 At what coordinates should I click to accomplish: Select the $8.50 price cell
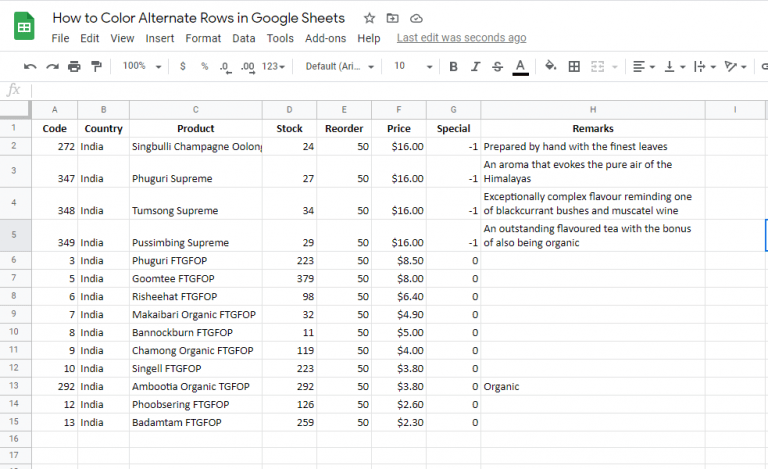tap(399, 260)
